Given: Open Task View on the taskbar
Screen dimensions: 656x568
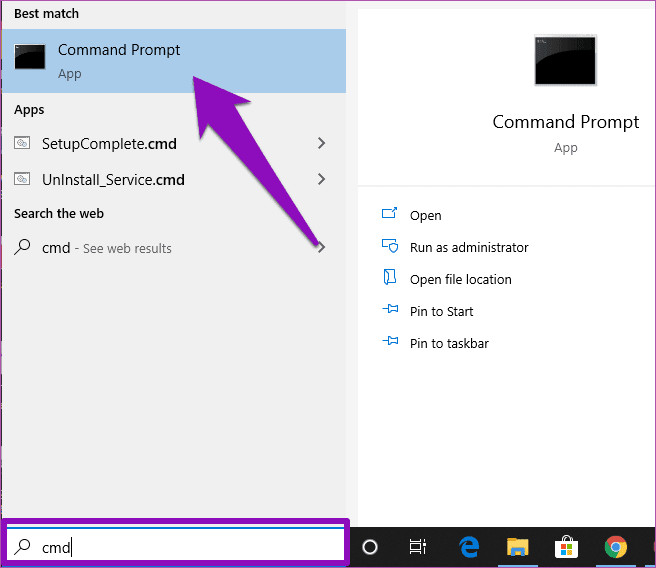Looking at the screenshot, I should pos(418,547).
